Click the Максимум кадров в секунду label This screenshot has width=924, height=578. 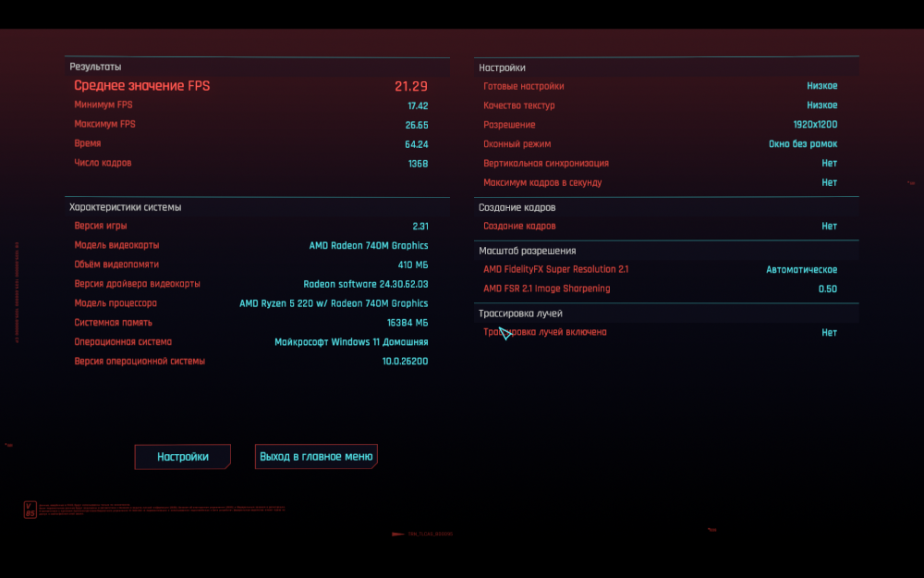[542, 183]
